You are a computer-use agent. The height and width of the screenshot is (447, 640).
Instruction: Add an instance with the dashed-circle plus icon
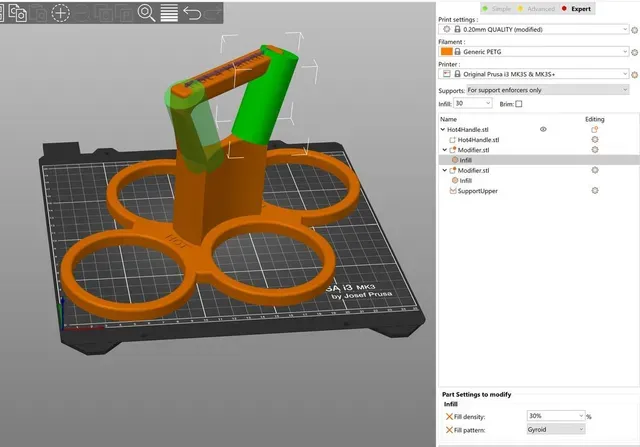[60, 13]
